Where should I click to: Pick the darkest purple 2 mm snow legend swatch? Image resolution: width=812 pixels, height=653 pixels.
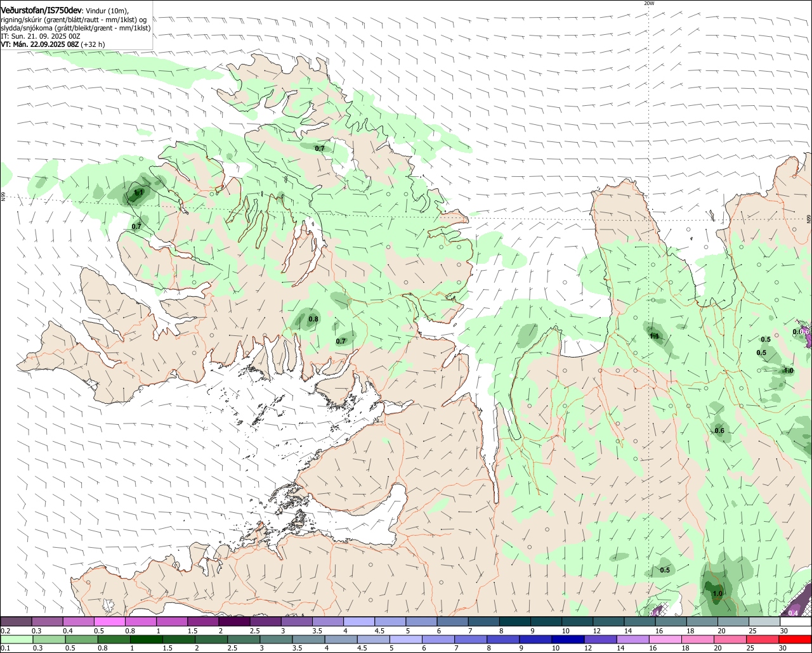point(234,622)
